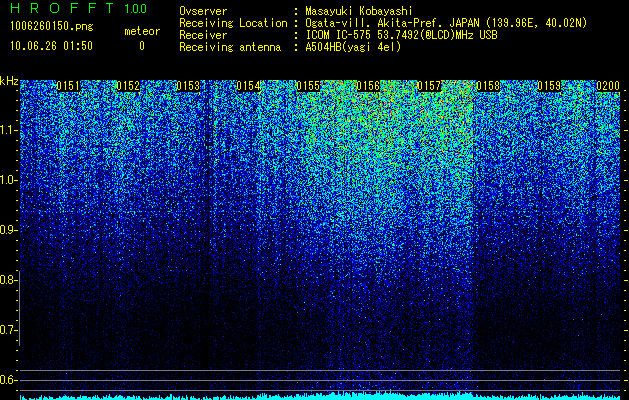Click the 0.6 kHz horizontal gray line

pyautogui.click(x=320, y=380)
